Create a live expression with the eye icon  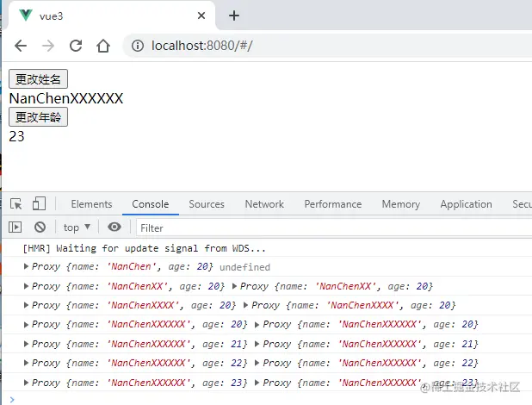tap(114, 227)
